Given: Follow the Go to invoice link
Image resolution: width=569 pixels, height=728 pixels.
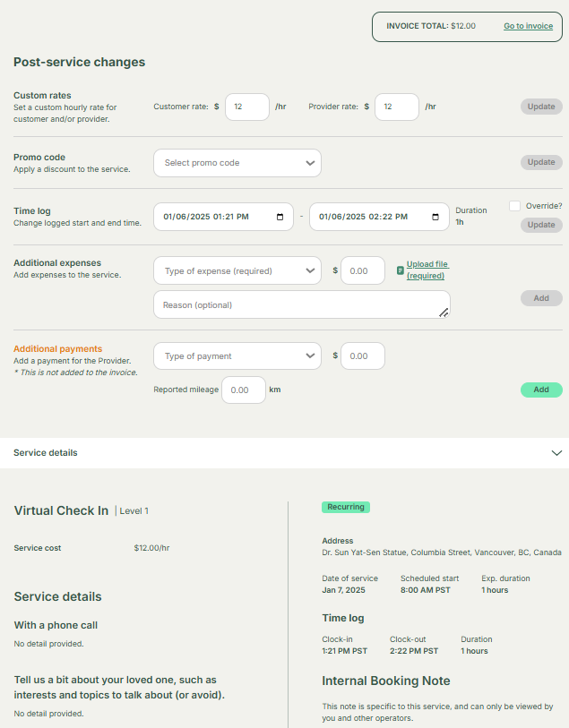Looking at the screenshot, I should coord(528,26).
